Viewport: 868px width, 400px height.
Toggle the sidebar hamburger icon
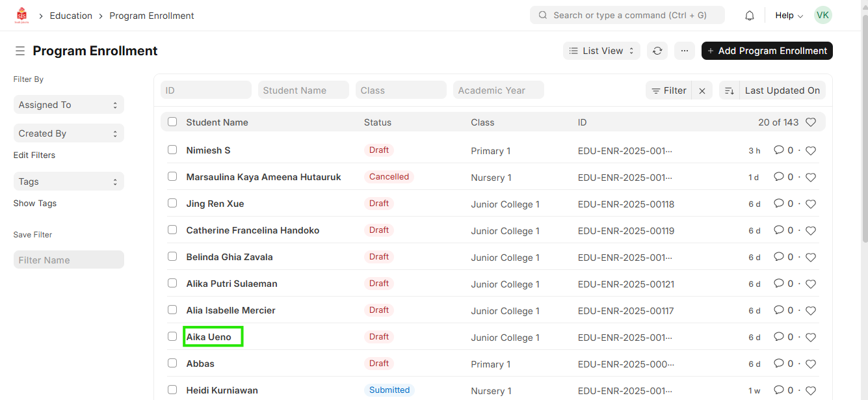[20, 51]
